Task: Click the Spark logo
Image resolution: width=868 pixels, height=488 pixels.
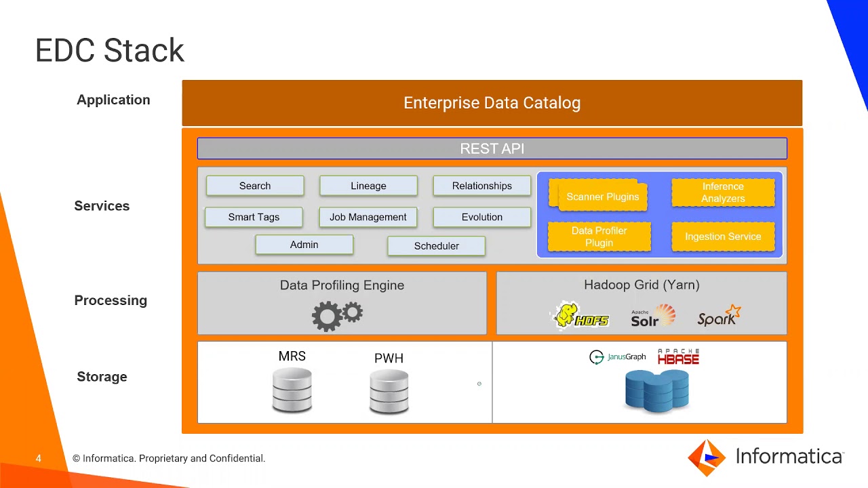Action: 719,316
